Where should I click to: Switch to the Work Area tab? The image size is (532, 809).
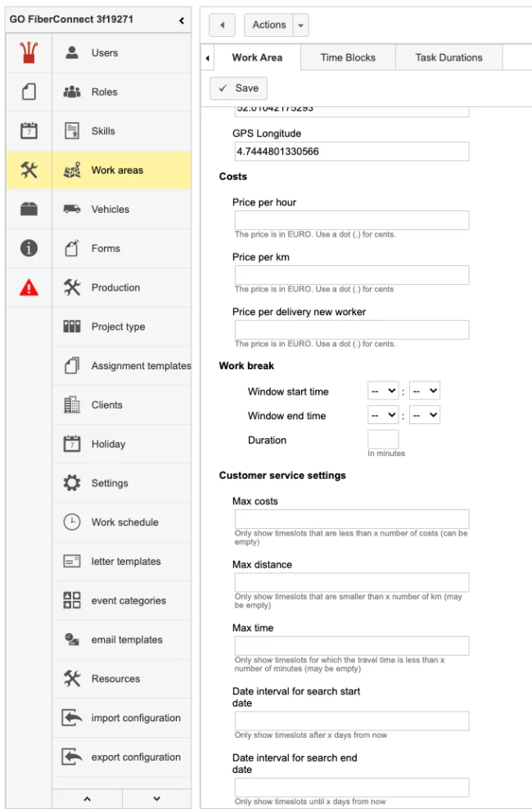(257, 58)
